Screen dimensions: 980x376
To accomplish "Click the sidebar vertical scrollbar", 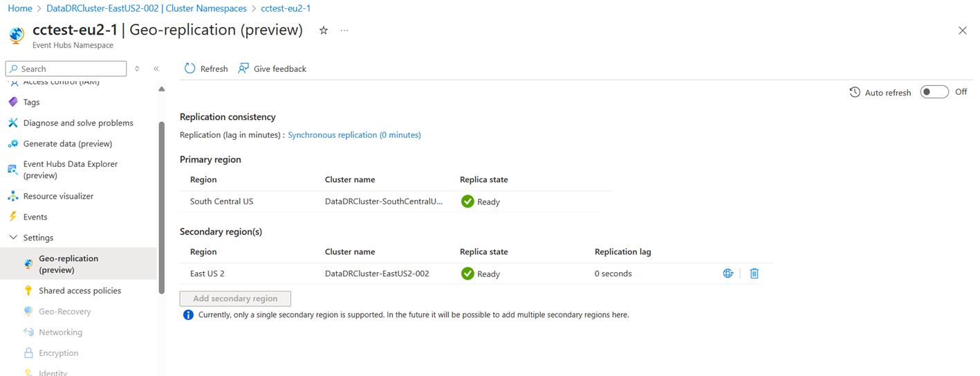I will click(161, 208).
